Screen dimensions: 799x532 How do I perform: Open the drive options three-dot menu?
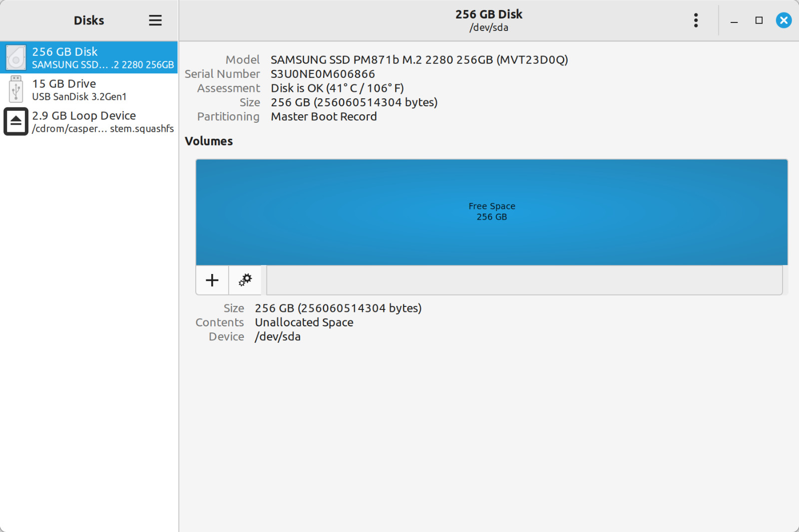(x=696, y=20)
